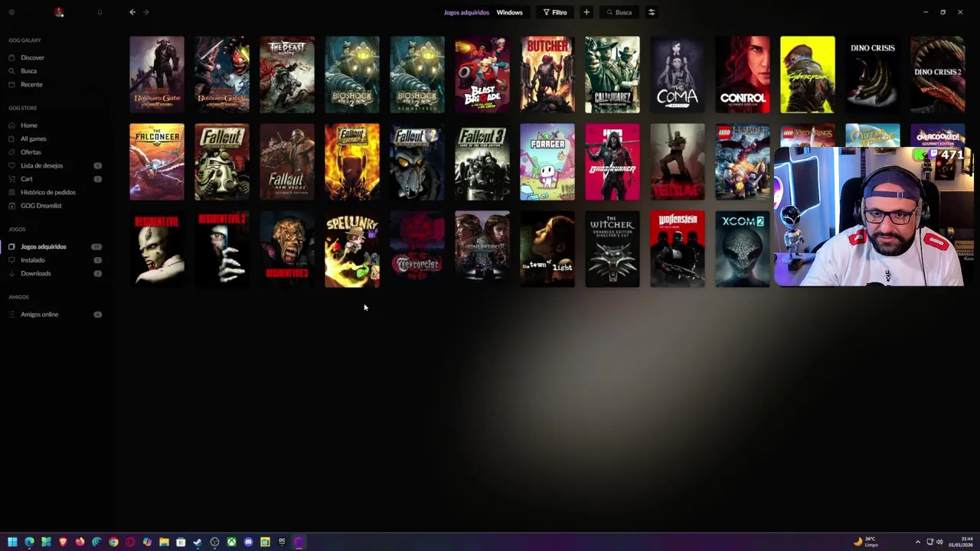The image size is (980, 551).
Task: Open The Witcher Enhanced Edition cover
Action: click(612, 249)
